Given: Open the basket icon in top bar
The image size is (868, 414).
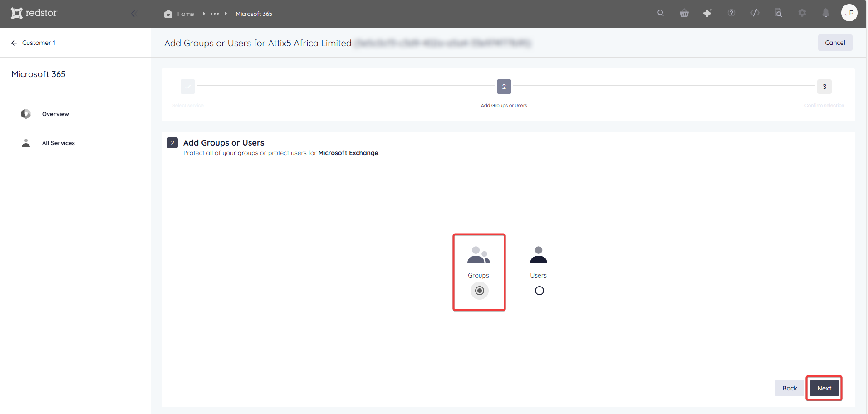Looking at the screenshot, I should click(684, 13).
